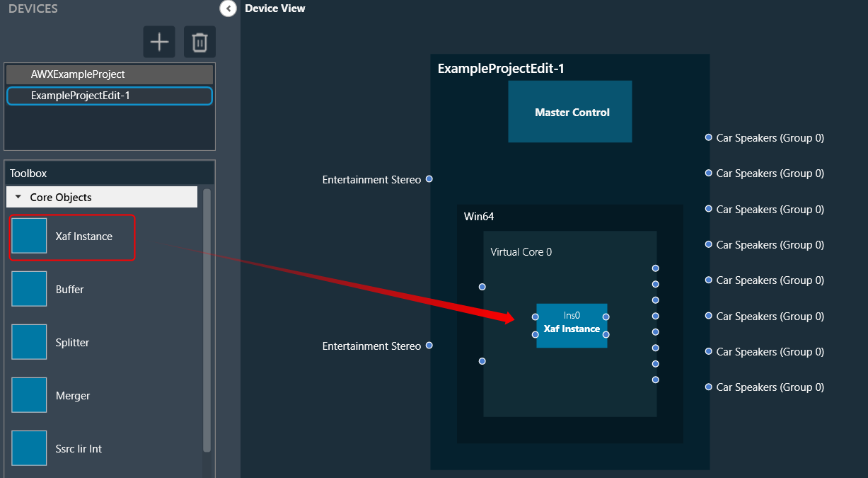
Task: Select the Xaf Instance toolbox icon
Action: point(29,236)
